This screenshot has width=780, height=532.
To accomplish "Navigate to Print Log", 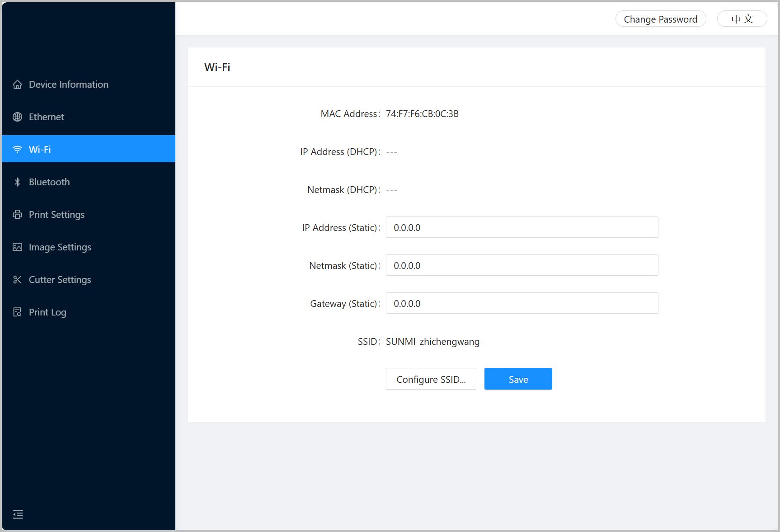I will pos(47,312).
